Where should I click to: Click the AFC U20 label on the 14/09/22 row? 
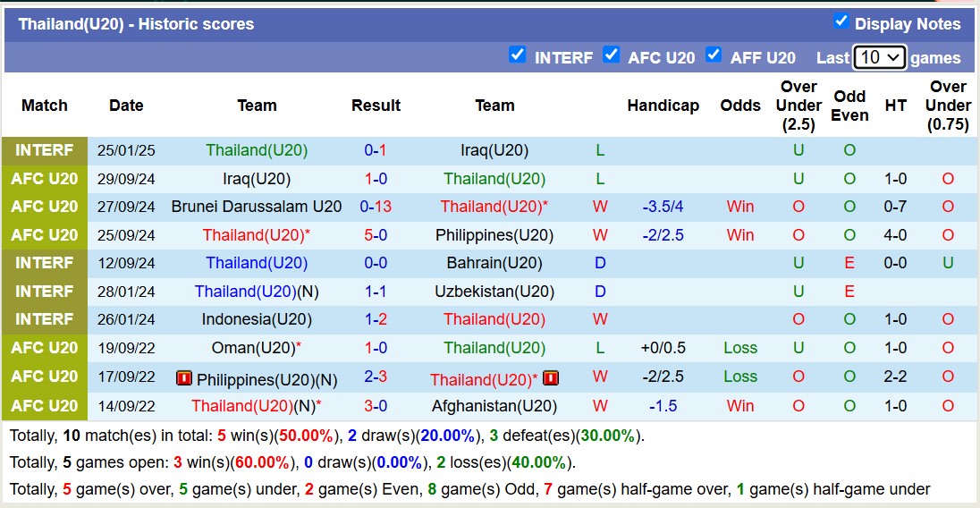[x=45, y=406]
